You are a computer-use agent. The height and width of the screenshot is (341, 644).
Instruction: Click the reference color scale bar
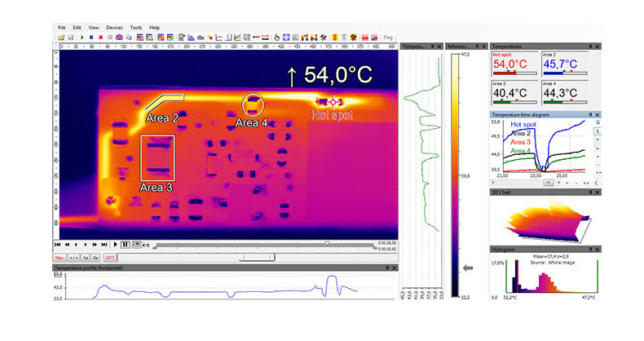coord(455,175)
